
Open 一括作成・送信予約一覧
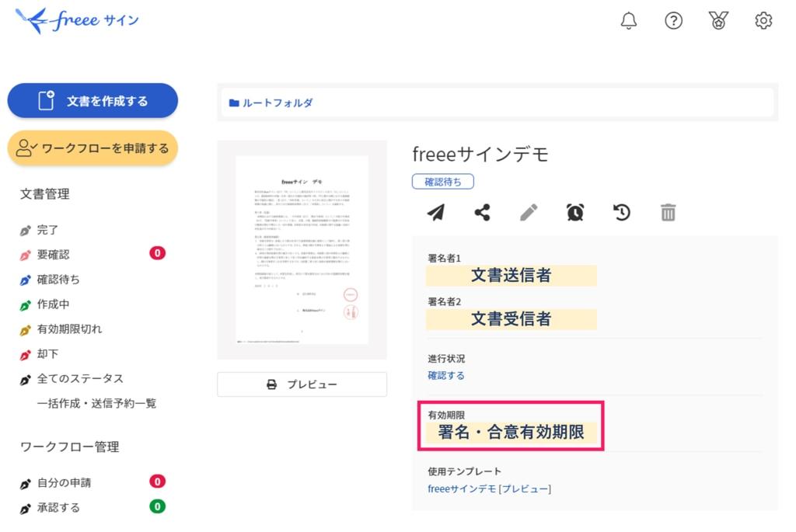(96, 404)
